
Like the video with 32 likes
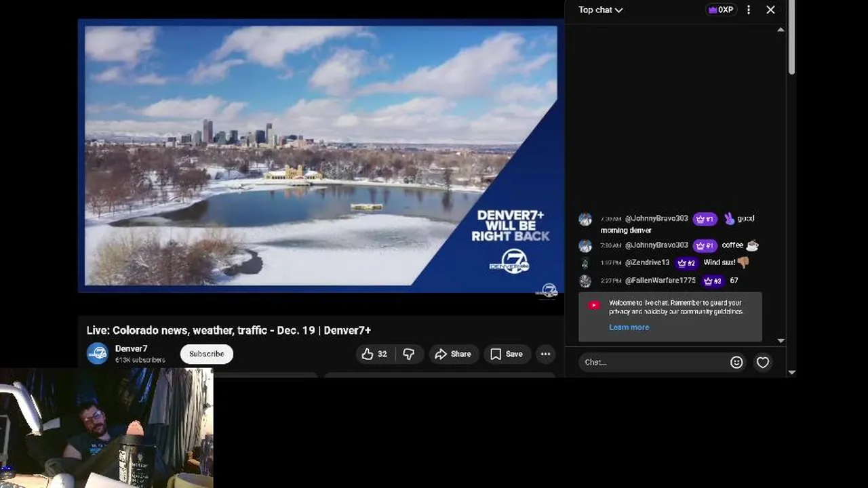(x=374, y=354)
